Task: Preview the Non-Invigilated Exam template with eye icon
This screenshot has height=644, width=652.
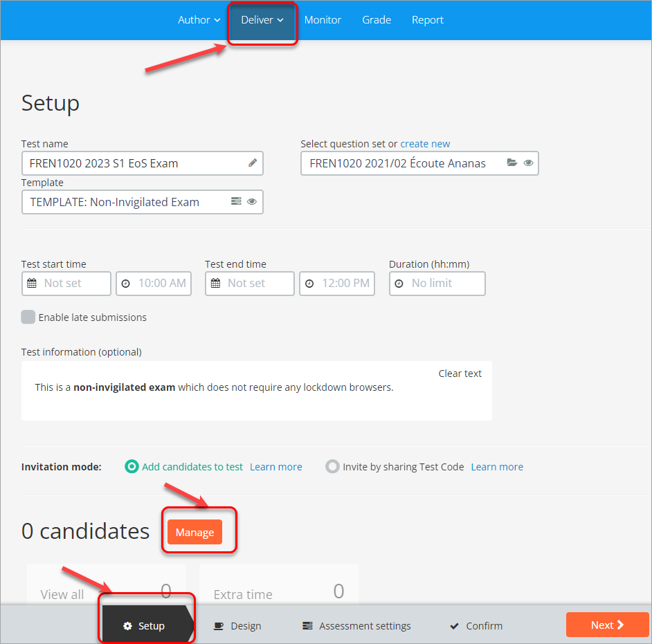Action: click(251, 201)
